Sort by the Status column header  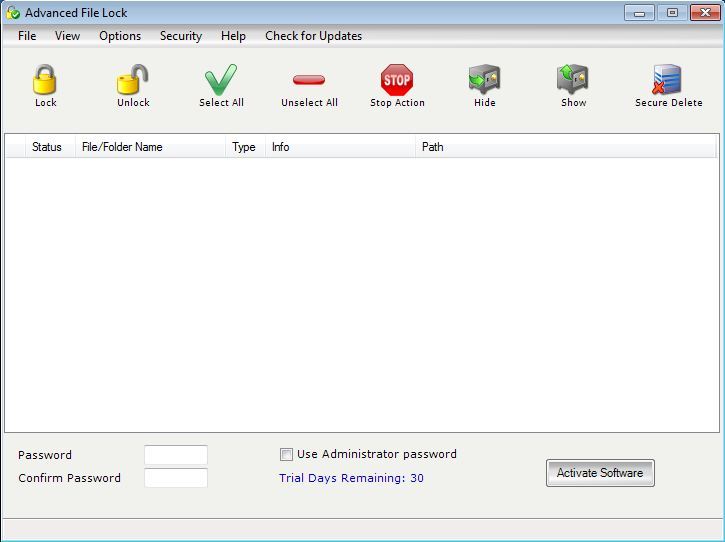click(50, 147)
